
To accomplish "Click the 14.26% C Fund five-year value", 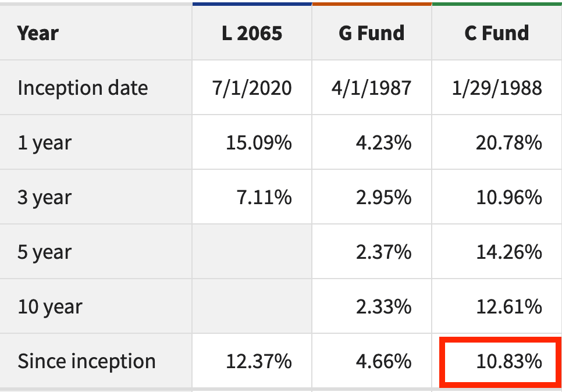I will pyautogui.click(x=509, y=252).
